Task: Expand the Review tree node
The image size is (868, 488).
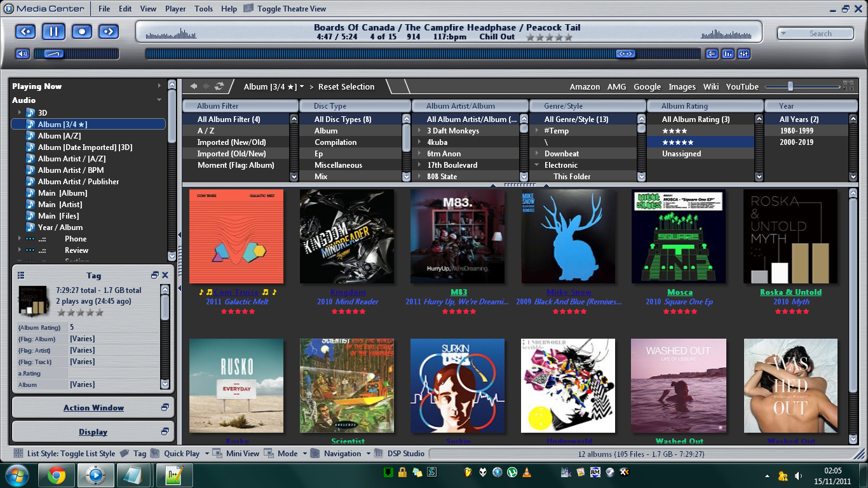Action: (x=20, y=250)
